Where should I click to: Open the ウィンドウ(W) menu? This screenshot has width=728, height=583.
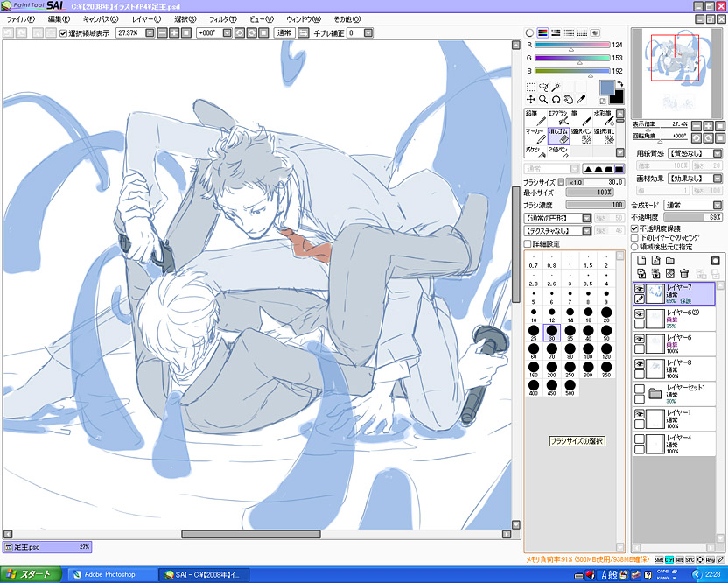(304, 19)
